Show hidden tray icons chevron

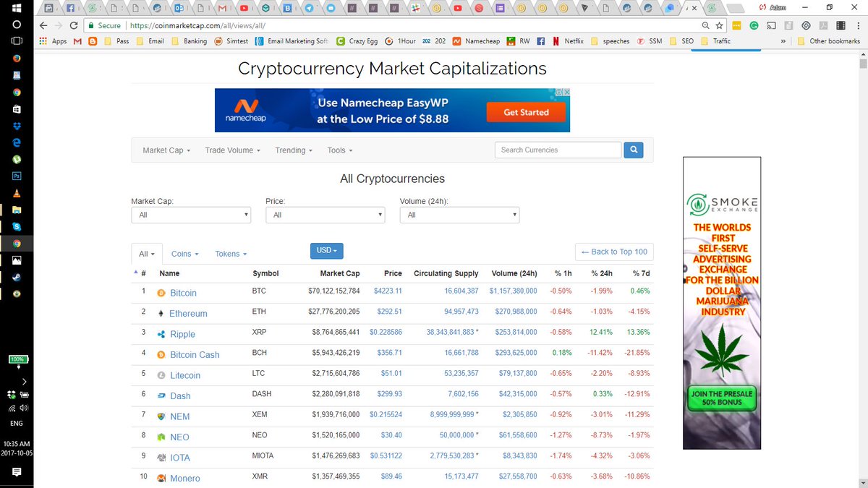pyautogui.click(x=24, y=381)
